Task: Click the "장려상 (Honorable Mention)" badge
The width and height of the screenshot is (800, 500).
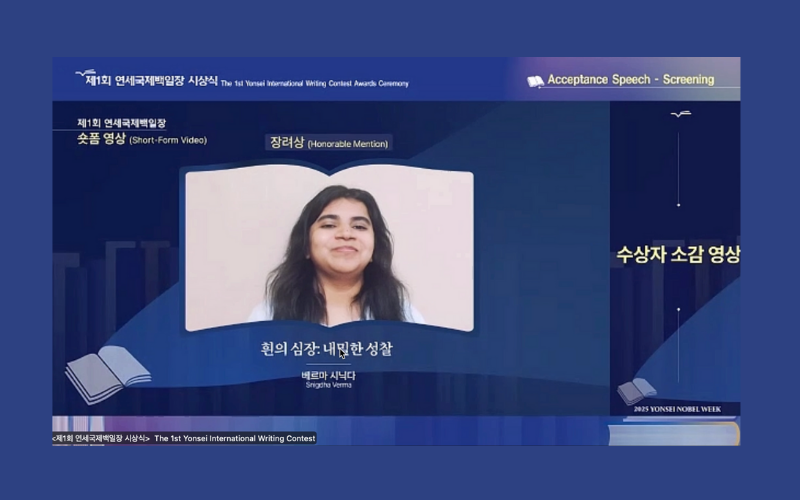Action: pos(329,143)
